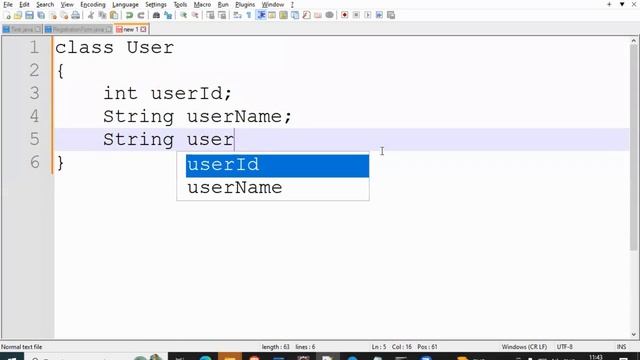This screenshot has width=640, height=360.
Task: Open the Tools menu
Action: click(x=180, y=4)
